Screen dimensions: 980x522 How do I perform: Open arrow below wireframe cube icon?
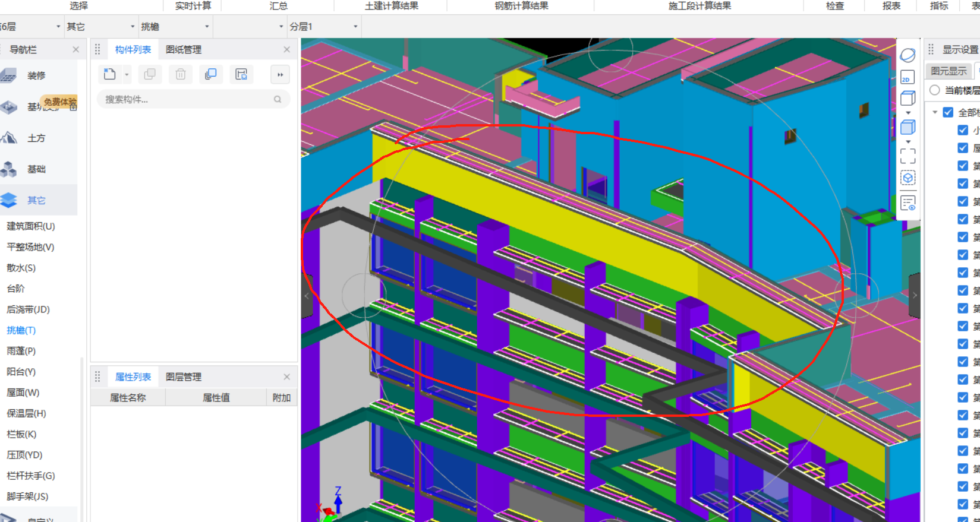click(x=908, y=113)
